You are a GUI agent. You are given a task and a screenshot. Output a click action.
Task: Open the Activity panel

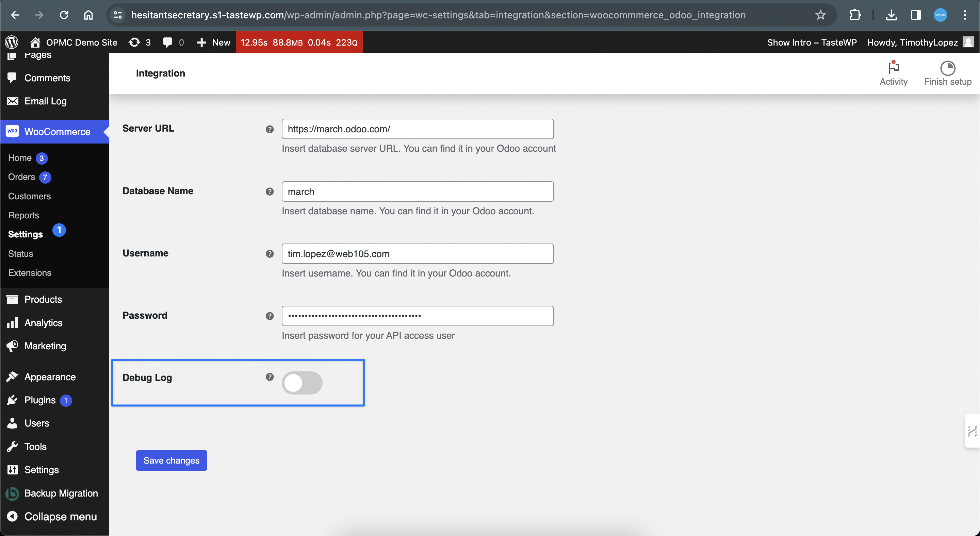pos(893,73)
